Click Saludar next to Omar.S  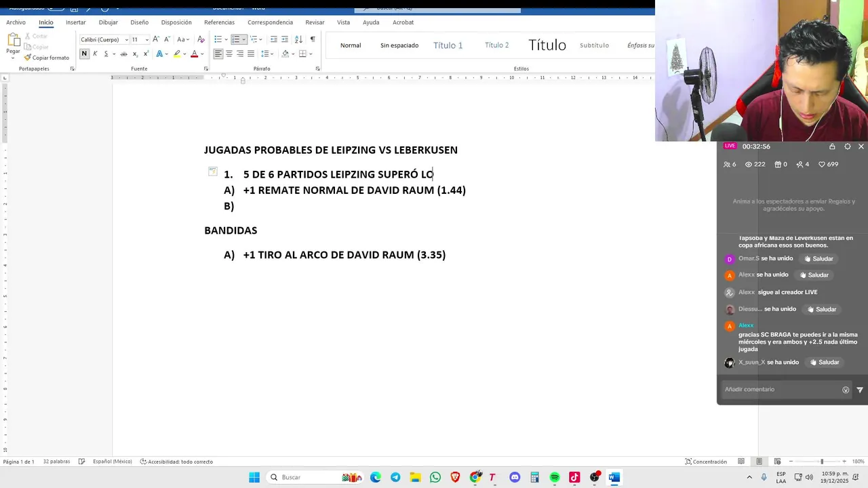pyautogui.click(x=818, y=259)
